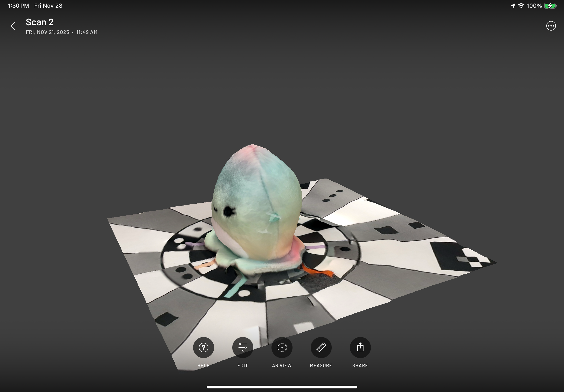Screen dimensions: 564x392
Task: Tap the Share export icon
Action: click(x=360, y=347)
